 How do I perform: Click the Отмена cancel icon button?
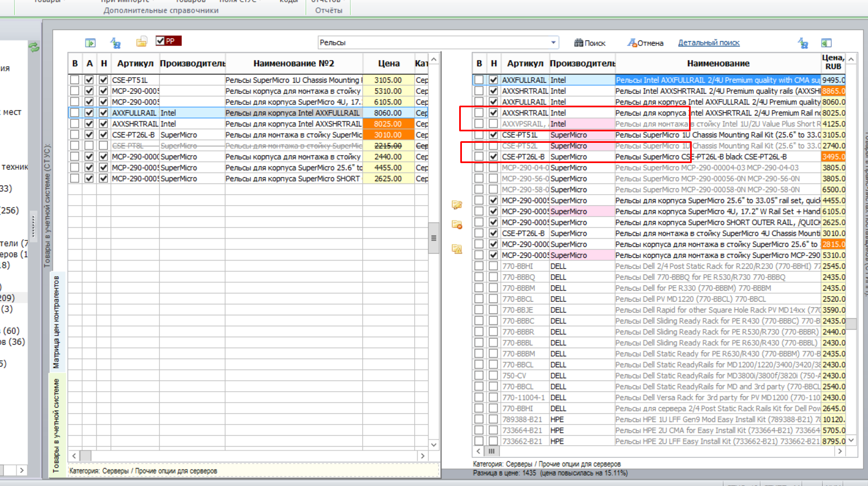click(x=645, y=43)
